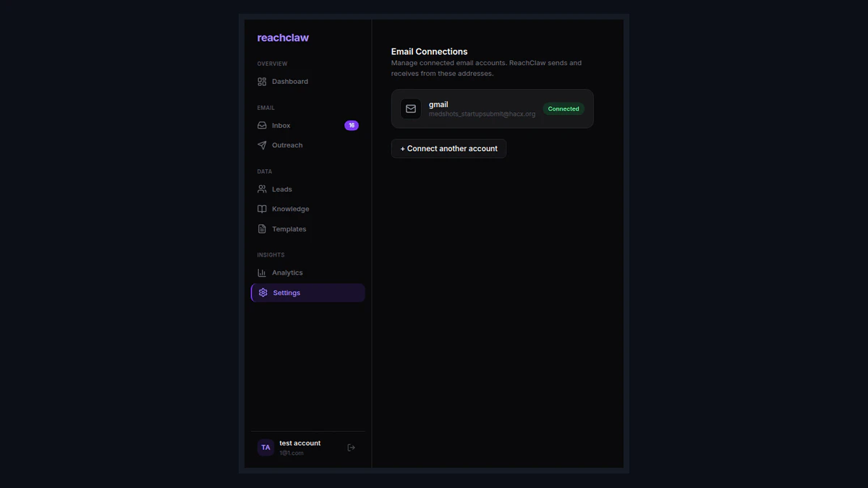Open Analytics via the chart icon

pos(261,273)
